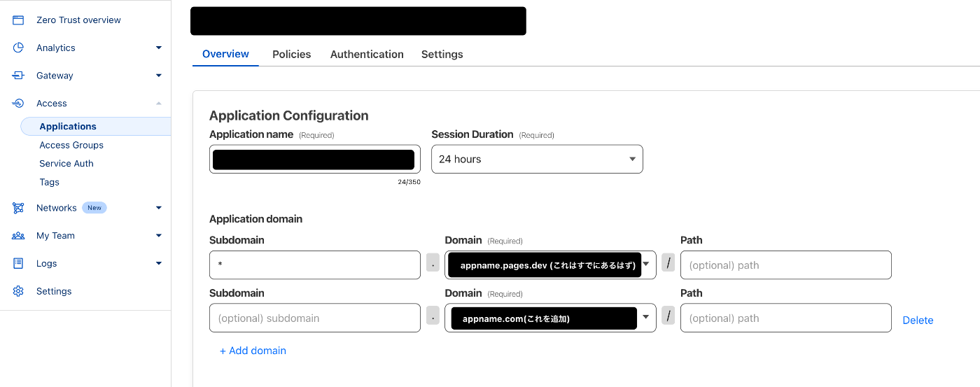Expand the Logs menu arrow

[x=159, y=263]
